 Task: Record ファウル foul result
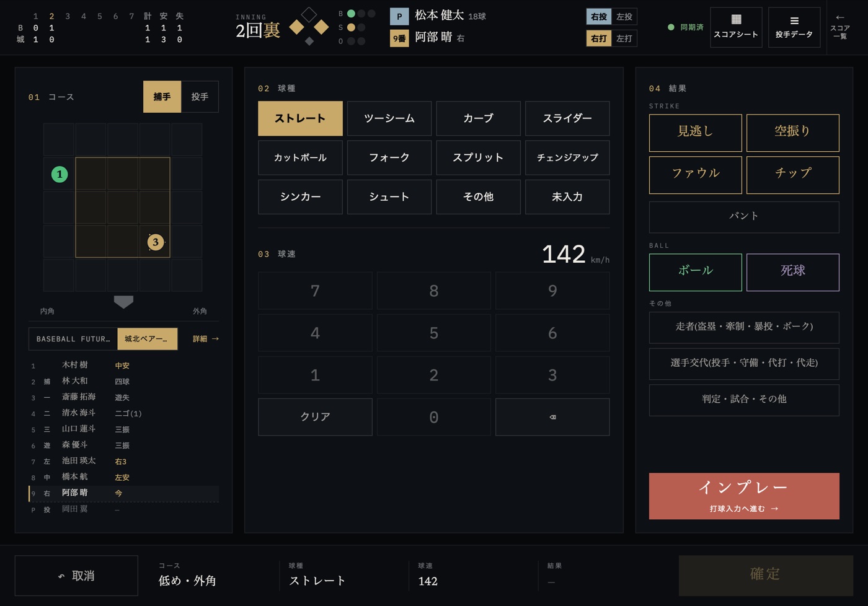pos(696,175)
